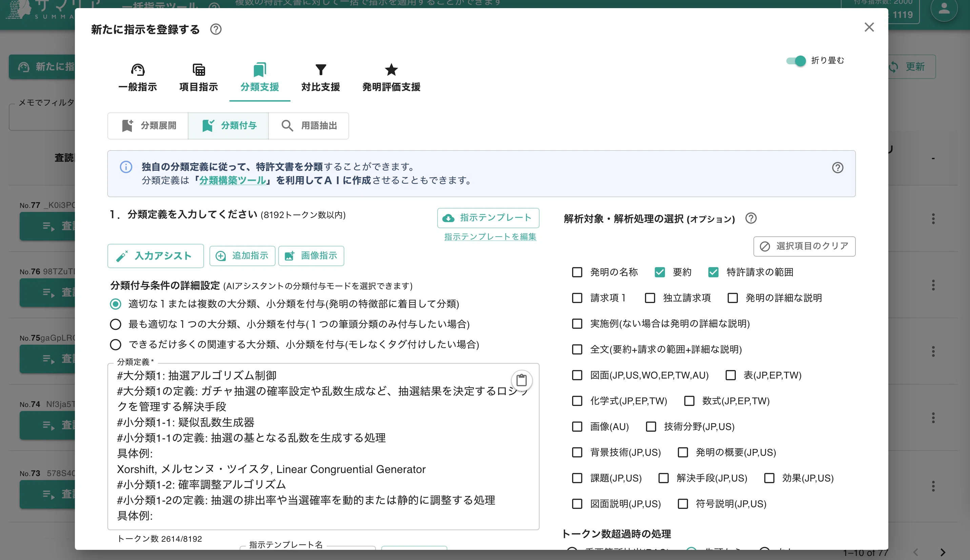Viewport: 970px width, 560px height.
Task: Click the clipboard paste icon in 分類定義
Action: pos(521,380)
